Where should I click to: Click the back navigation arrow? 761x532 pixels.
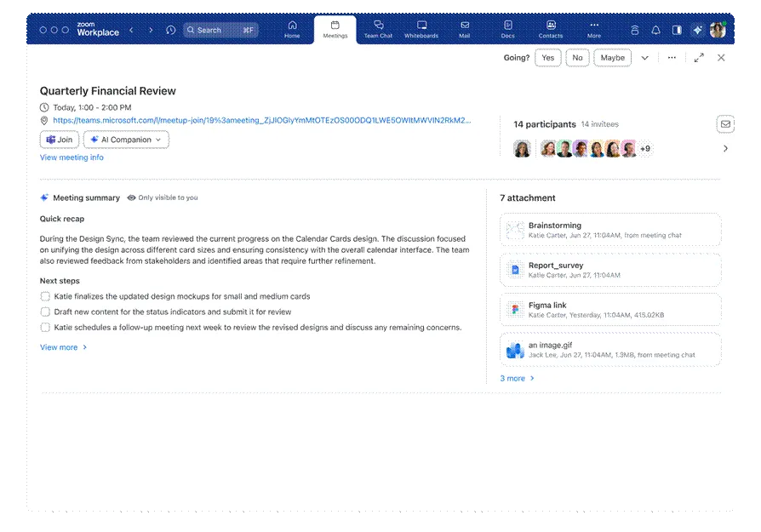point(132,30)
